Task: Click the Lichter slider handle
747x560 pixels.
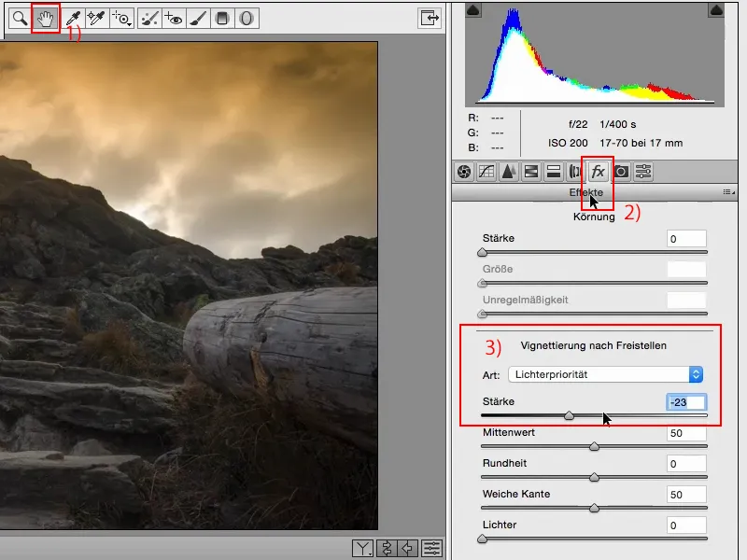Action: click(x=482, y=539)
